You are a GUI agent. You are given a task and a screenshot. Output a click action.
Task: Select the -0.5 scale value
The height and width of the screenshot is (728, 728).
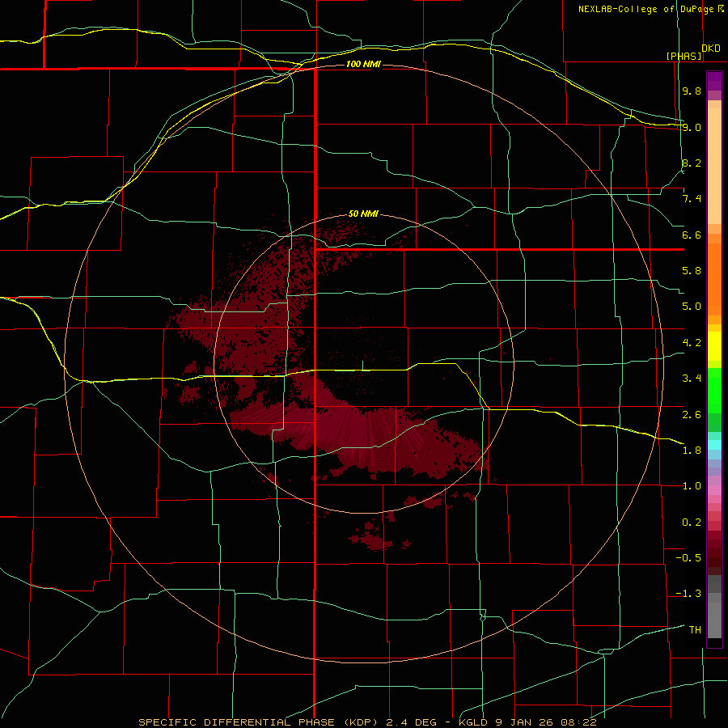(688, 558)
